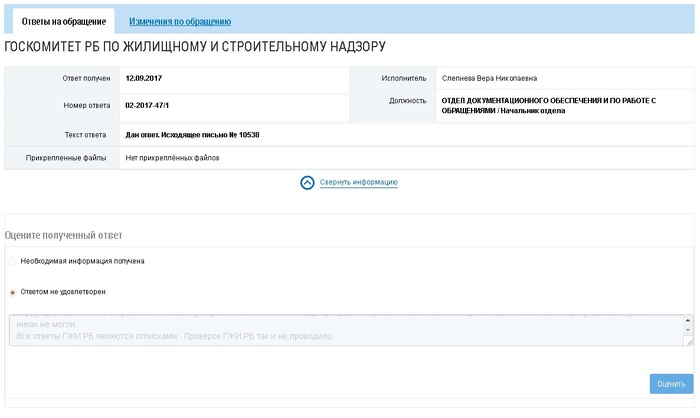The image size is (700, 418).
Task: Open the "Ответы на обращение" tab
Action: pyautogui.click(x=60, y=21)
